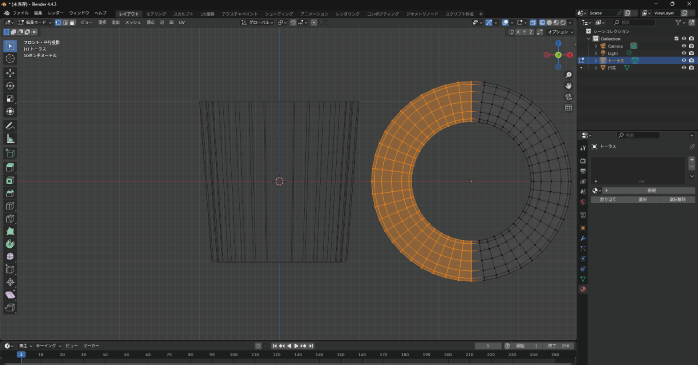
Task: Open the World properties tab
Action: 583,202
